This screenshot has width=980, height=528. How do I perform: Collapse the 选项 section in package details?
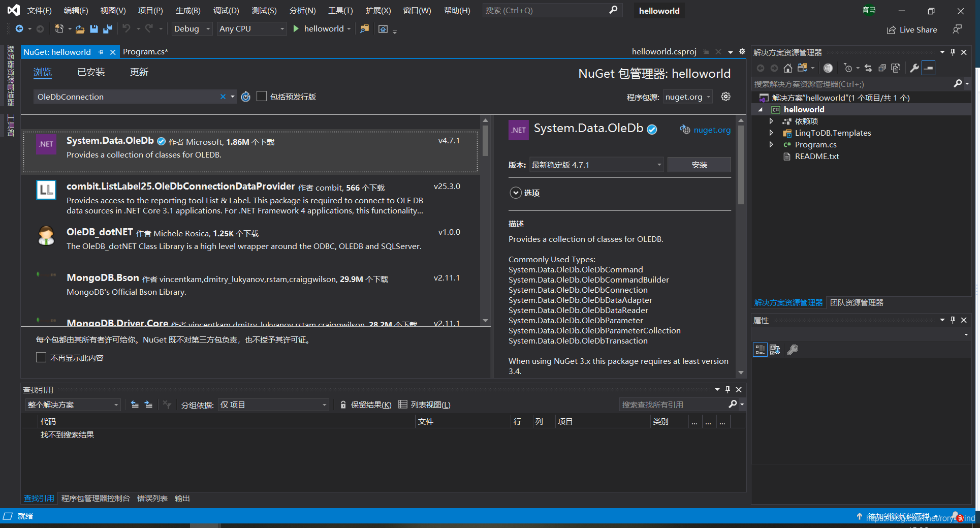tap(516, 193)
